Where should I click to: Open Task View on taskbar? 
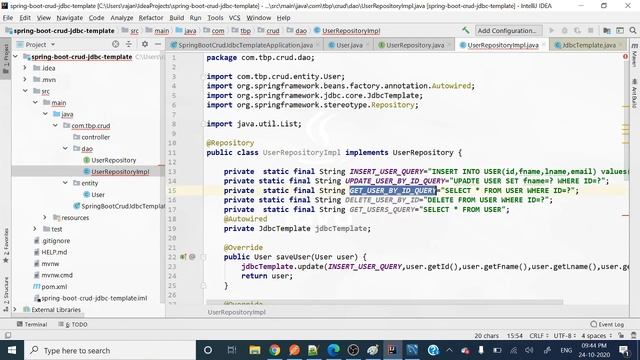(232, 350)
